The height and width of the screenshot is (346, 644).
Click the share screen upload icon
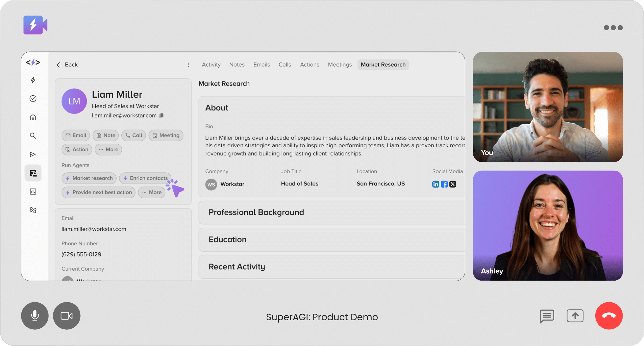[x=575, y=316]
